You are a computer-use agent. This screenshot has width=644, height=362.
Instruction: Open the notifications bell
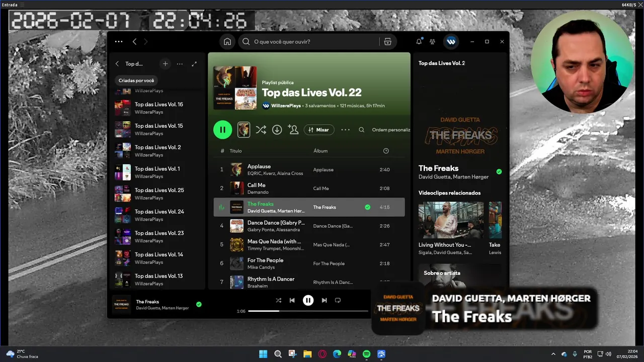[x=419, y=42]
